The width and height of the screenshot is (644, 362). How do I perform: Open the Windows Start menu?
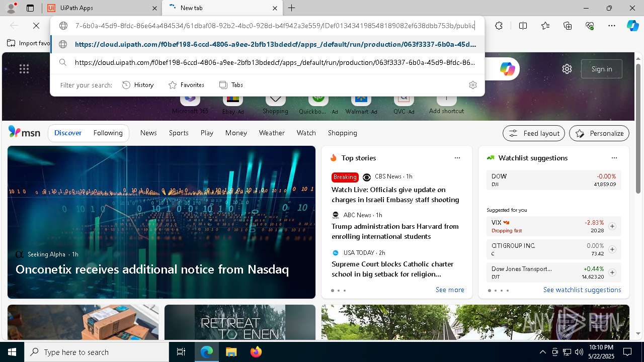coord(12,352)
